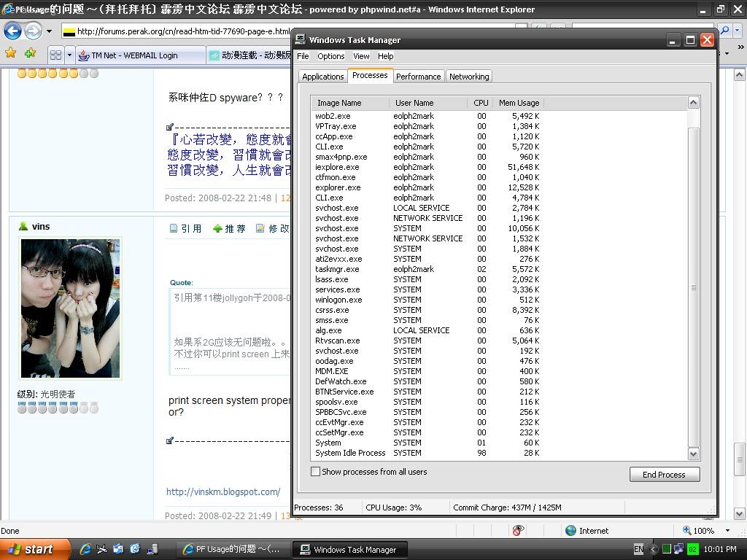Click the End Process button
Image resolution: width=747 pixels, height=560 pixels.
[665, 474]
